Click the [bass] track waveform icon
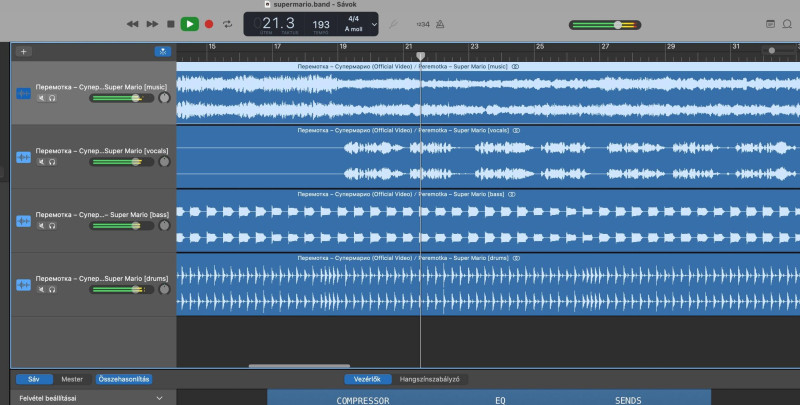 [23, 221]
